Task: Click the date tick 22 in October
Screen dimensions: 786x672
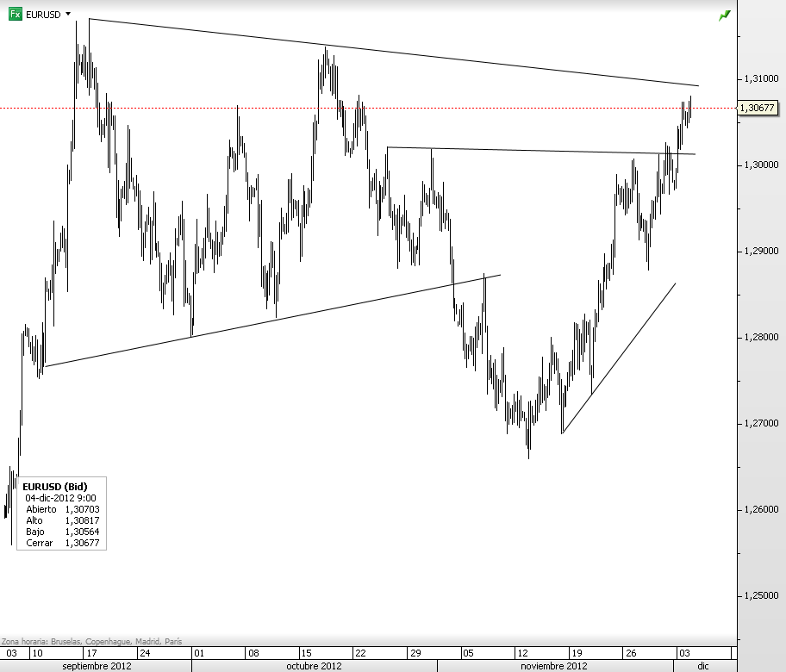Action: click(x=360, y=653)
